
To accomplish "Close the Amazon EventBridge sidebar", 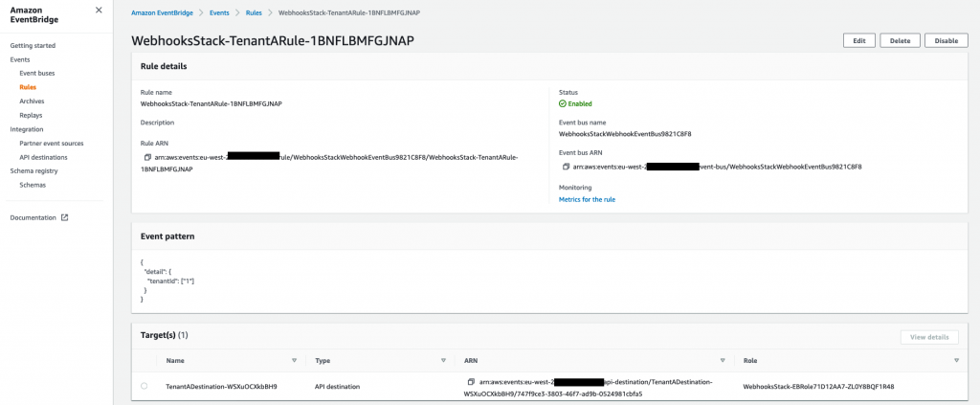I will tap(99, 10).
